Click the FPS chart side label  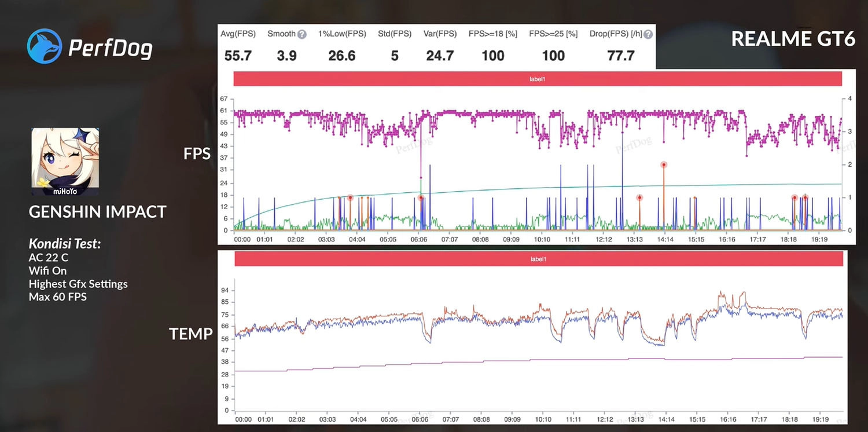tap(197, 153)
